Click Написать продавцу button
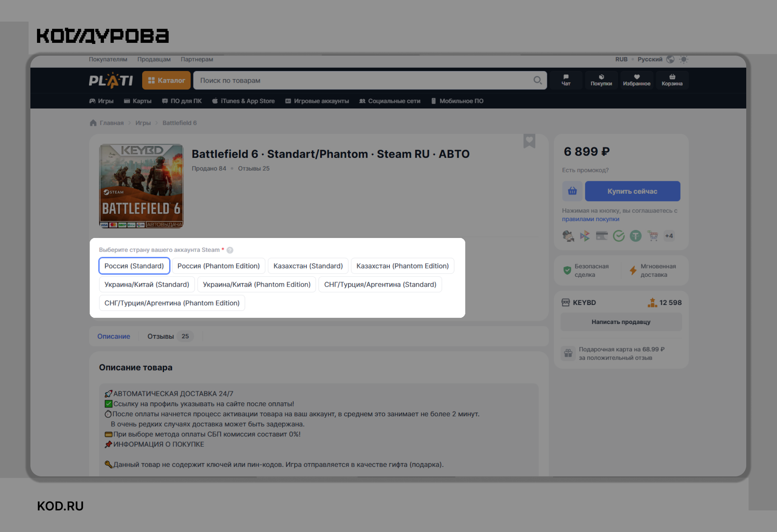The width and height of the screenshot is (777, 532). [x=621, y=322]
